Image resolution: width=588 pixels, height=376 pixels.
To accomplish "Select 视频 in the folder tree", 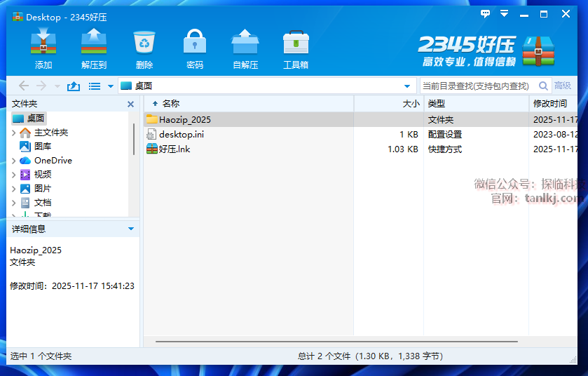I will click(42, 175).
